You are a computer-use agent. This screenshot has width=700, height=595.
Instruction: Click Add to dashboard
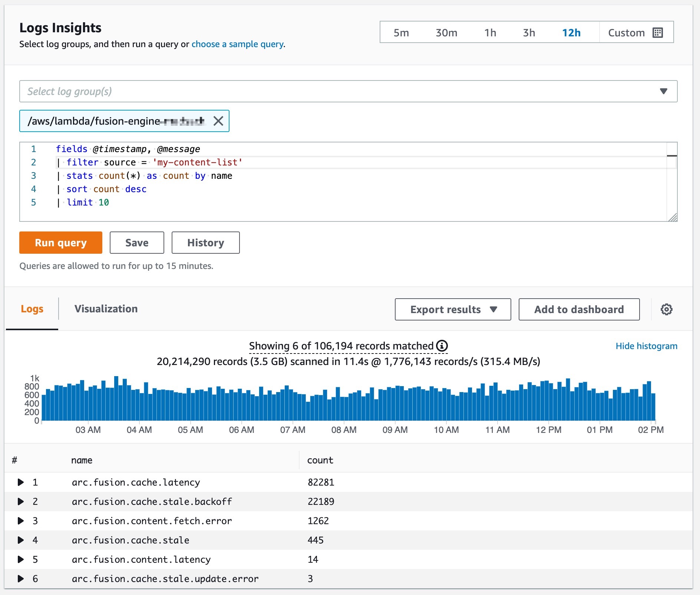(x=579, y=309)
